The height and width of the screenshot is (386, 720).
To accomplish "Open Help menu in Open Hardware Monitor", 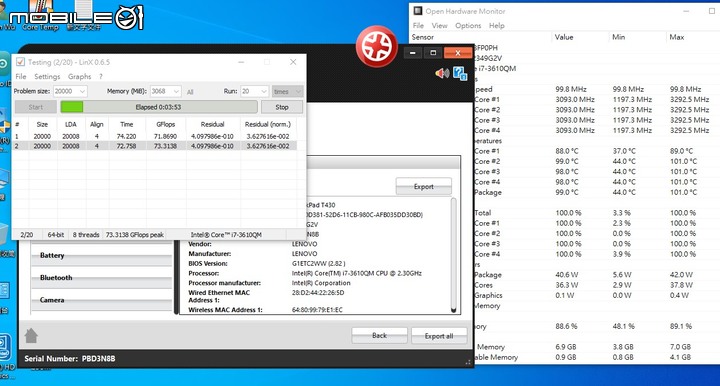I will point(496,26).
